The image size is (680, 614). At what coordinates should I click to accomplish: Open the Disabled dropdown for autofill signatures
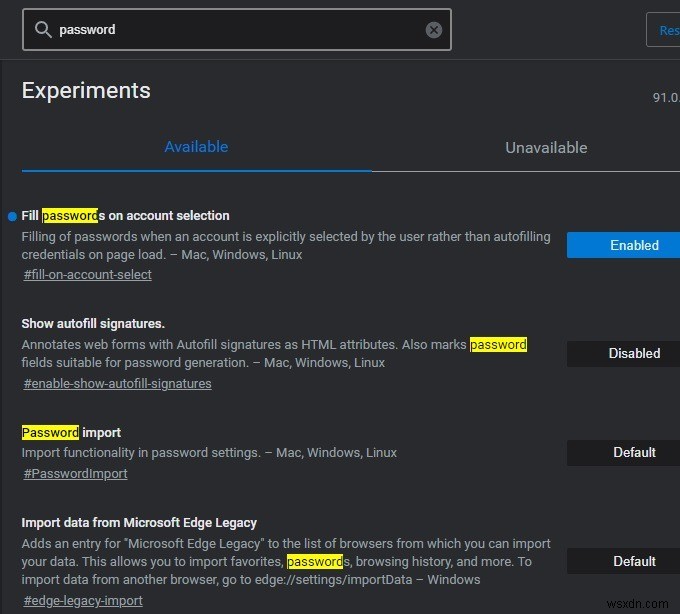(x=624, y=353)
